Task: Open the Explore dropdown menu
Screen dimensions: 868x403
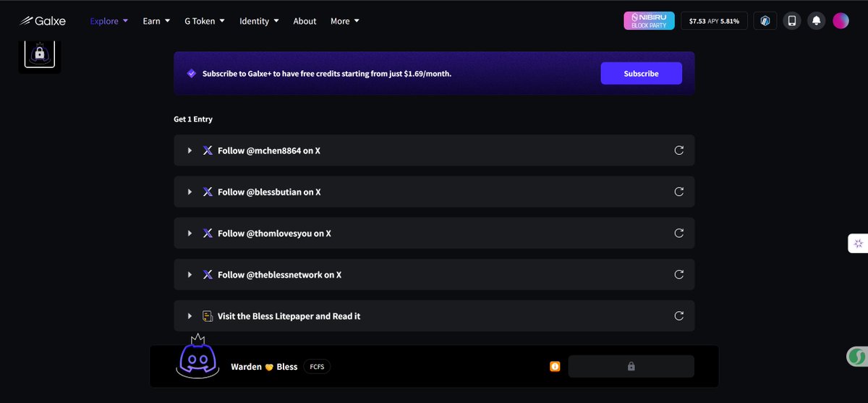Action: 109,21
